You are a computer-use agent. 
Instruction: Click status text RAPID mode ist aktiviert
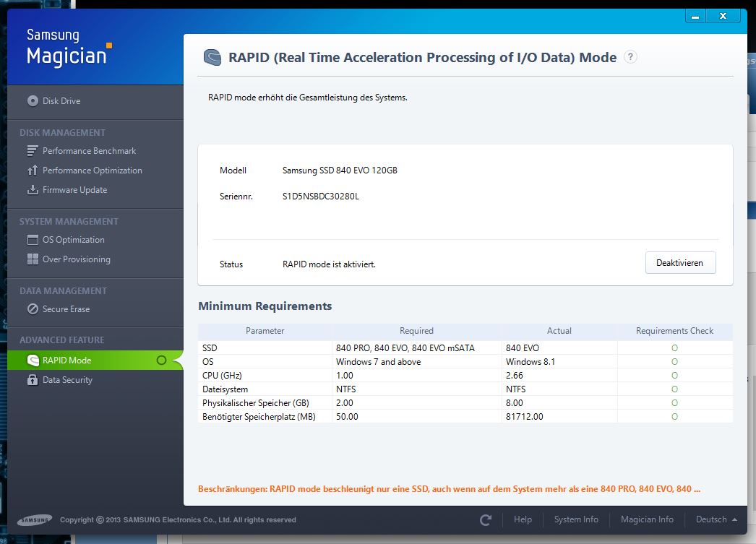pos(329,264)
